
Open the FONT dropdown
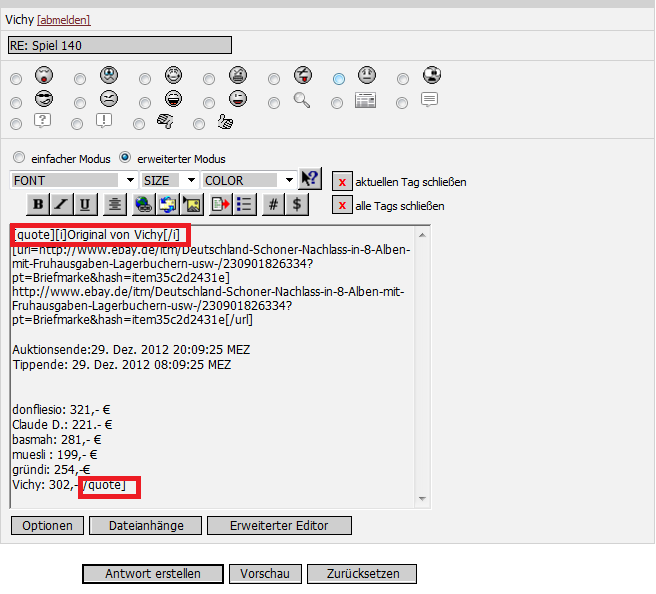tap(74, 180)
